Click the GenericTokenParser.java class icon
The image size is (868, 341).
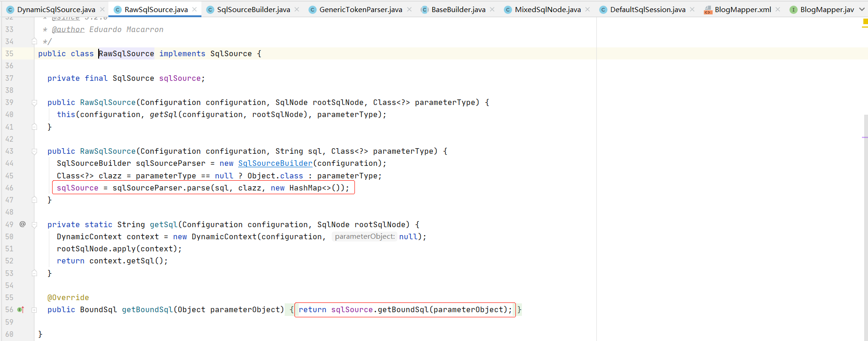[x=313, y=9]
